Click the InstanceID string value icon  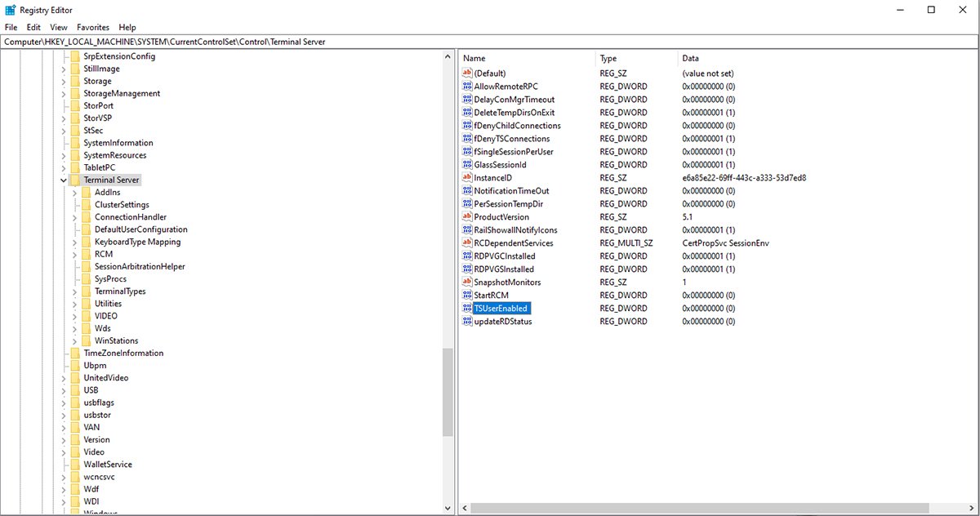click(x=467, y=178)
